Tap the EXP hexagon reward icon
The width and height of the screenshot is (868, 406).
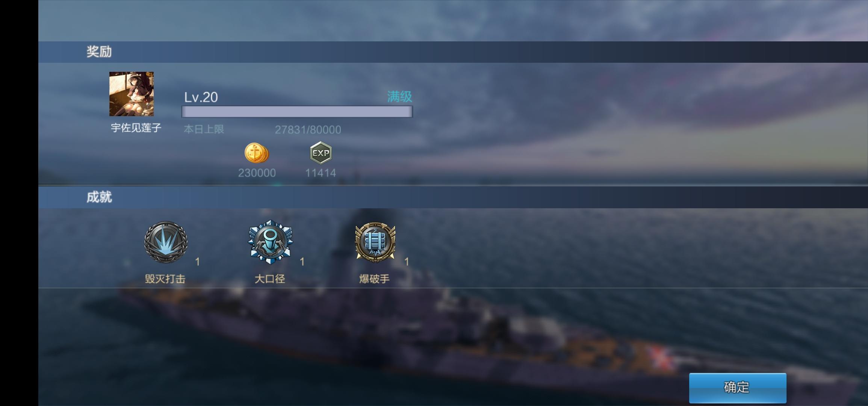pos(321,153)
